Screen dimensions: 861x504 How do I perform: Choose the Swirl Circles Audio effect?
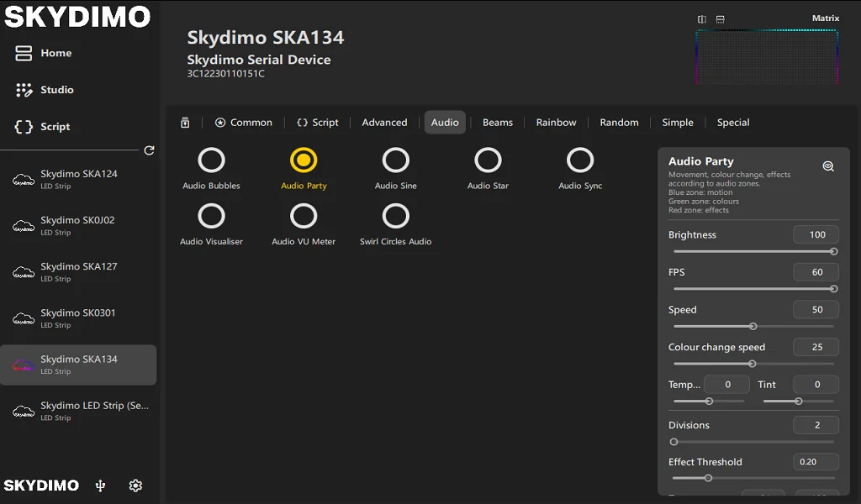click(395, 216)
